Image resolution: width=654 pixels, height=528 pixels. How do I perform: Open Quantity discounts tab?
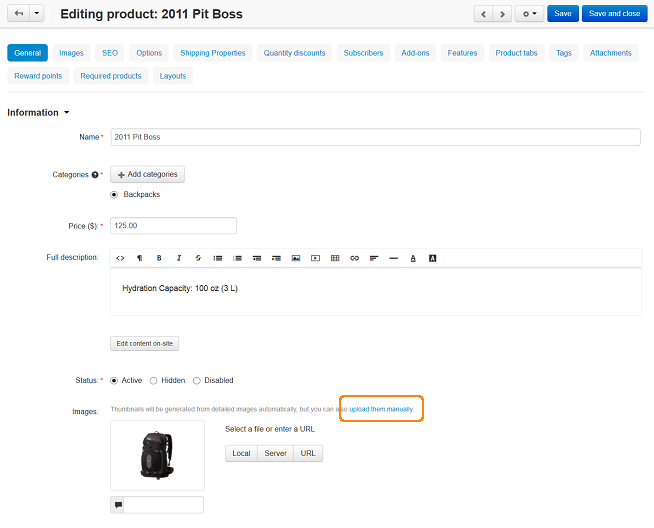294,53
